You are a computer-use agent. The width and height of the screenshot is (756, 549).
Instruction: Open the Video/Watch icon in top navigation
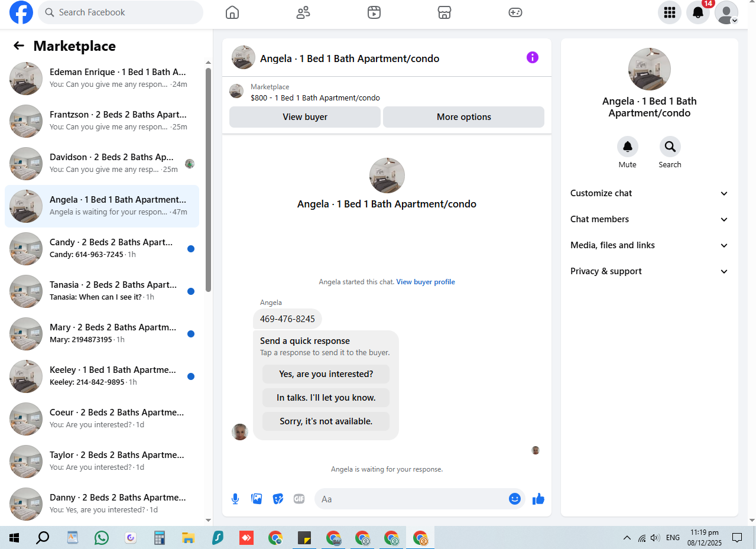click(374, 12)
